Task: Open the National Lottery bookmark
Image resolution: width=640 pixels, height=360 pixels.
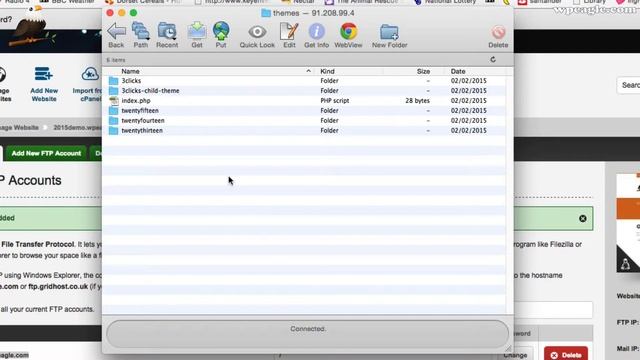Action: (445, 2)
